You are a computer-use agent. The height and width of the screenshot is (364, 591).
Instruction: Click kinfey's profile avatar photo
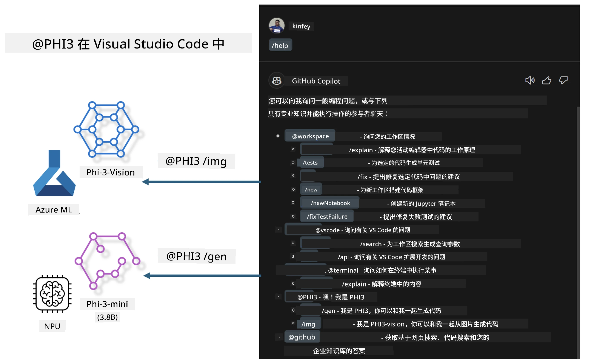277,26
